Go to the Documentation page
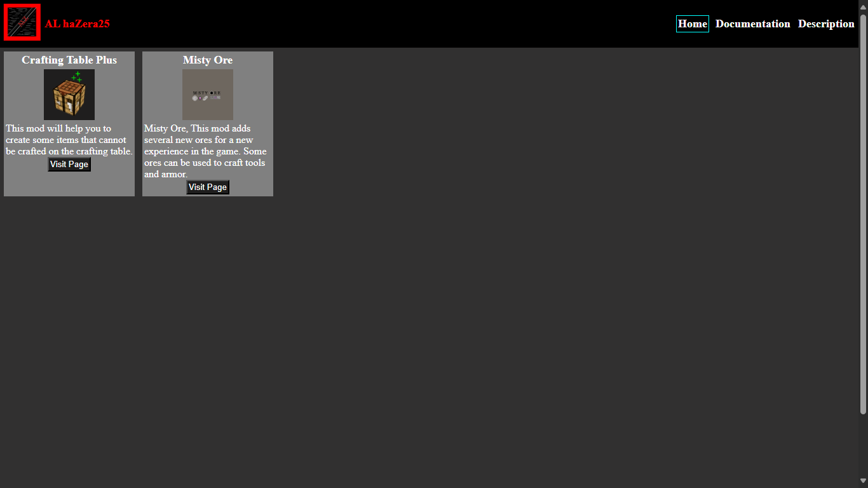 (752, 24)
